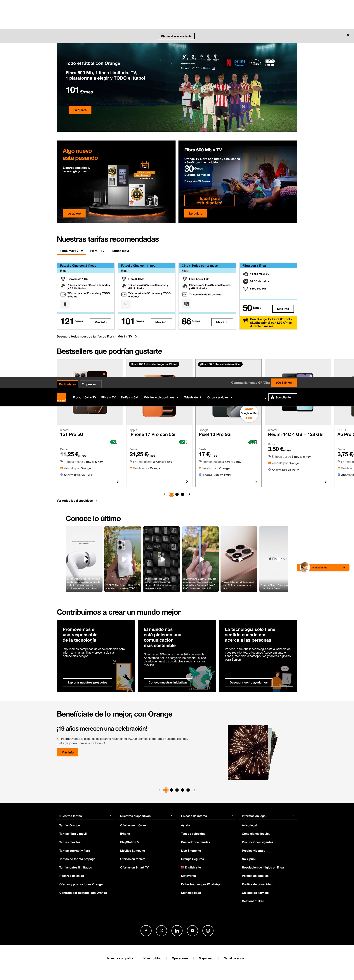Open iPhone 17 Air story thumbnail

click(274, 559)
